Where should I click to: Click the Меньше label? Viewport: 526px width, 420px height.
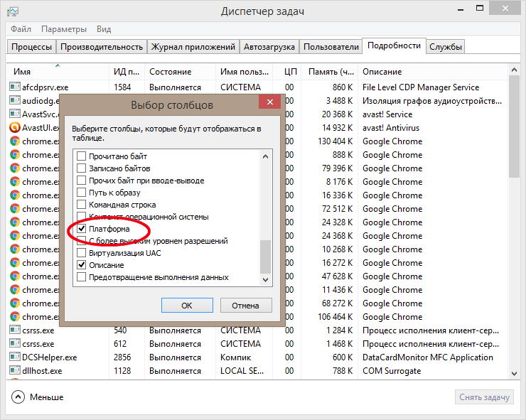pyautogui.click(x=47, y=397)
